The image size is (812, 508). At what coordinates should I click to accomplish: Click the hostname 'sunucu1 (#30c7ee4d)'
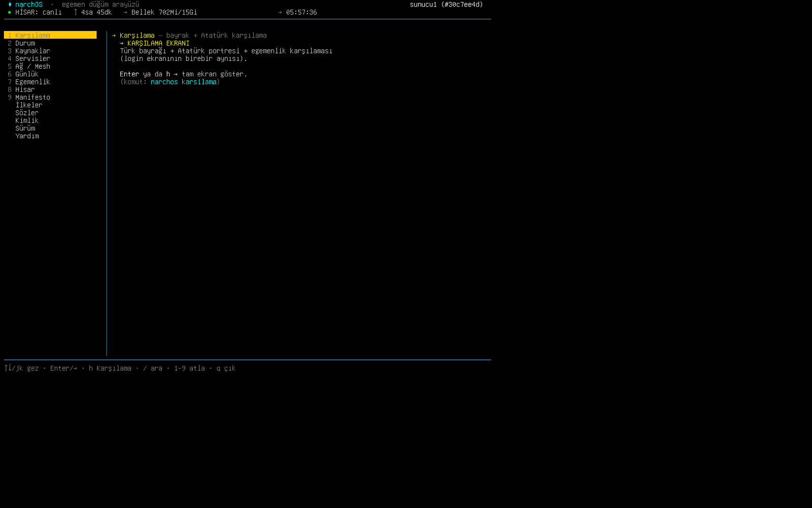(447, 5)
